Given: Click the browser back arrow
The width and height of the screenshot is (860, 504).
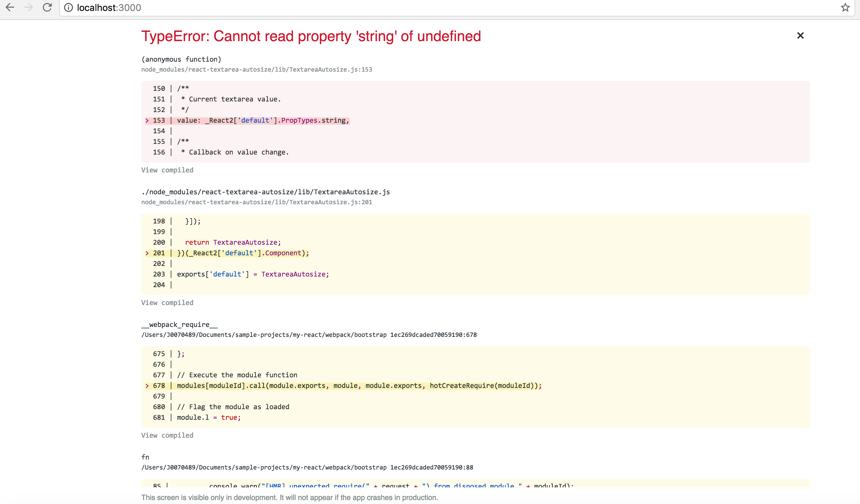Looking at the screenshot, I should pos(10,8).
